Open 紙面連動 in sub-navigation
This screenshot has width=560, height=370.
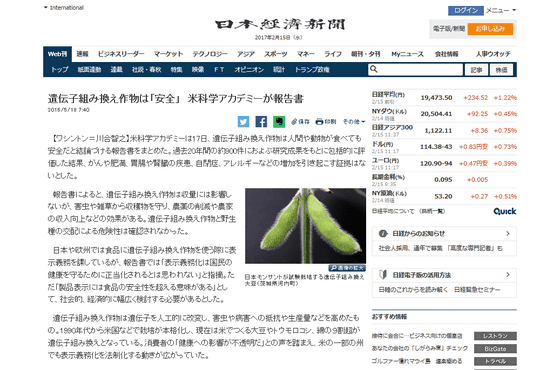pyautogui.click(x=89, y=70)
